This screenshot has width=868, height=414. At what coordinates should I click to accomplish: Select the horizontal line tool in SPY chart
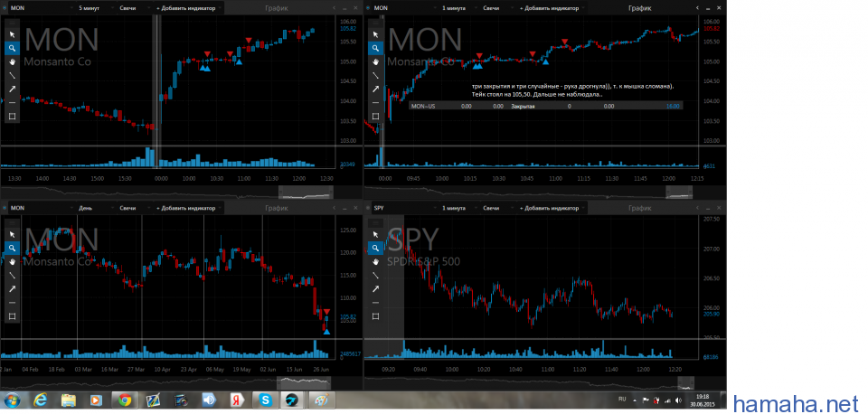375,303
